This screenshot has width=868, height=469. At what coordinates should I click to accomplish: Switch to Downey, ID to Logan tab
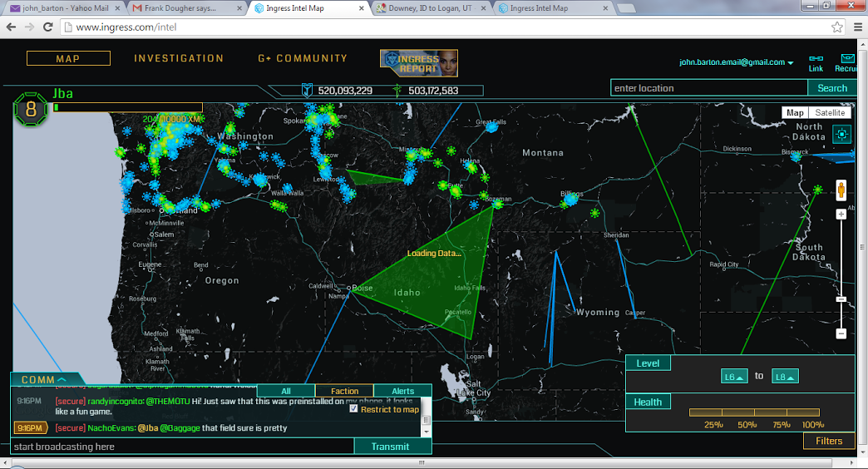430,8
